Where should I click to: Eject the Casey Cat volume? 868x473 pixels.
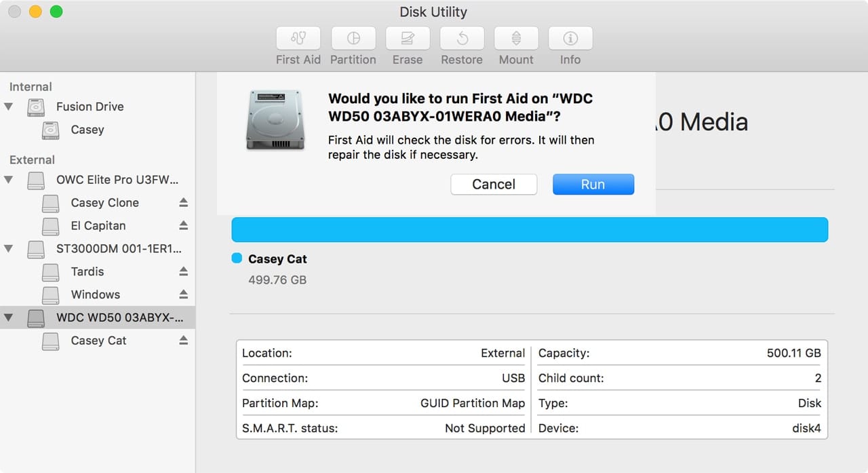(x=183, y=341)
